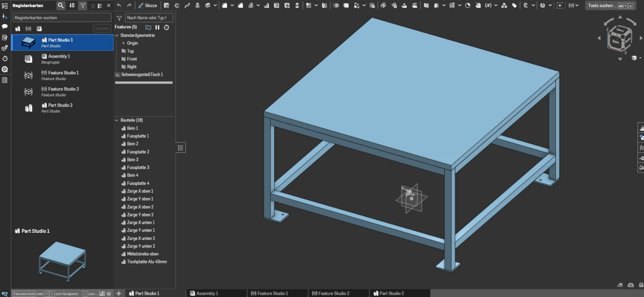The image size is (644, 297).
Task: Select SchweissgestellTisch 1 feature
Action: (142, 75)
